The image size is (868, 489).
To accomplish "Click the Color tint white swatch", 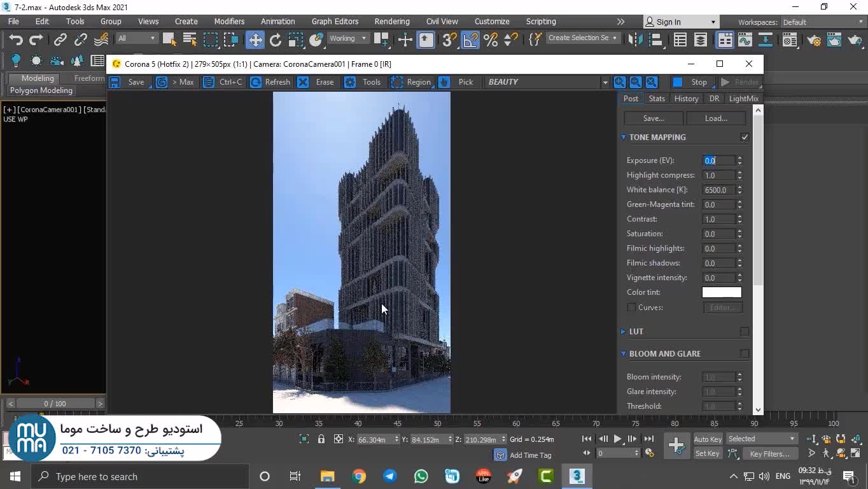I will 722,292.
